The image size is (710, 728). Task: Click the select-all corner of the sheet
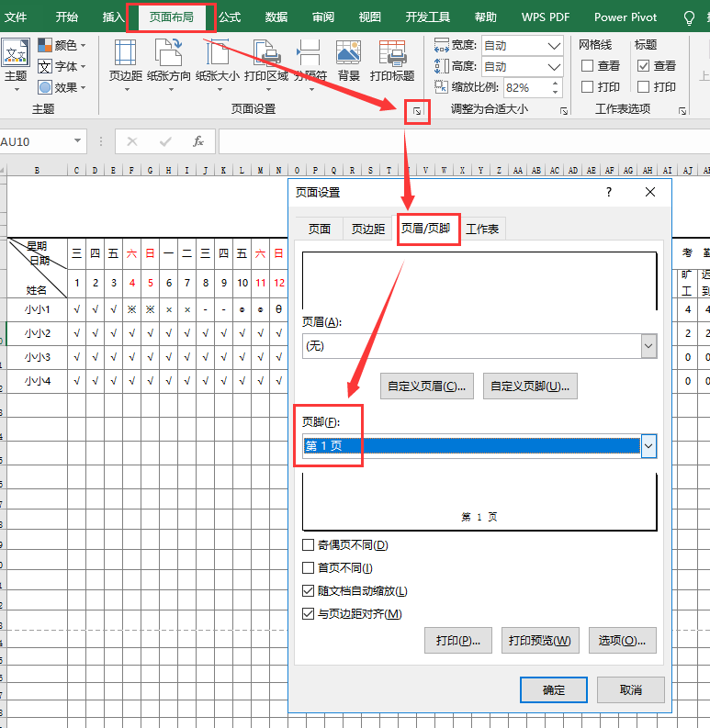pos(4,171)
